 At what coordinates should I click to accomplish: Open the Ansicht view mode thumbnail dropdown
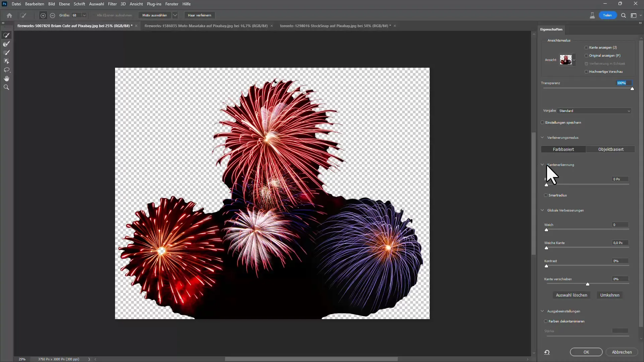point(574,60)
